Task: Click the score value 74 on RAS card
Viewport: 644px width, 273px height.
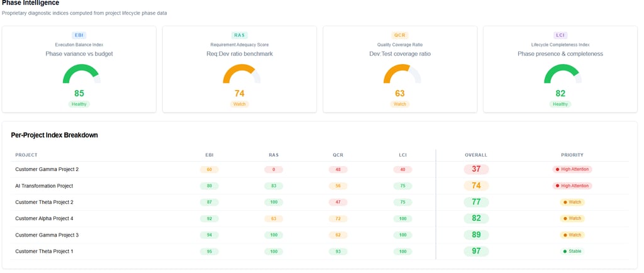Action: click(x=240, y=94)
